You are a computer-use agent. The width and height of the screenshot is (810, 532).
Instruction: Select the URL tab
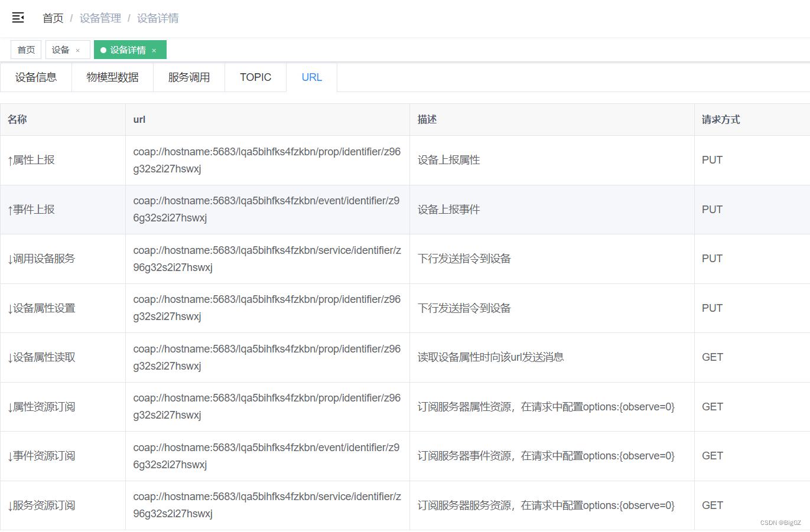312,77
